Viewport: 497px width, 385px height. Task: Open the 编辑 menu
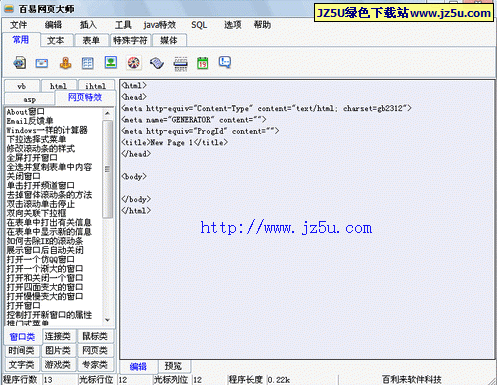pyautogui.click(x=53, y=25)
